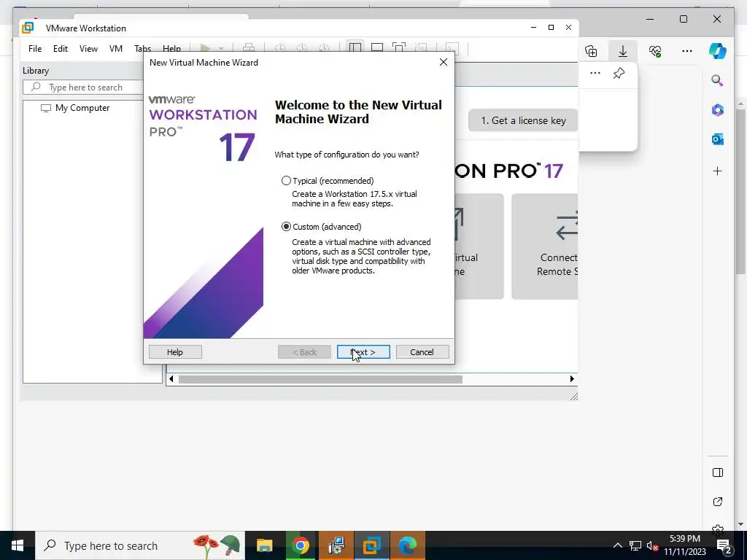Open the Help menu in VMware menu bar
This screenshot has width=747, height=560.
click(171, 49)
